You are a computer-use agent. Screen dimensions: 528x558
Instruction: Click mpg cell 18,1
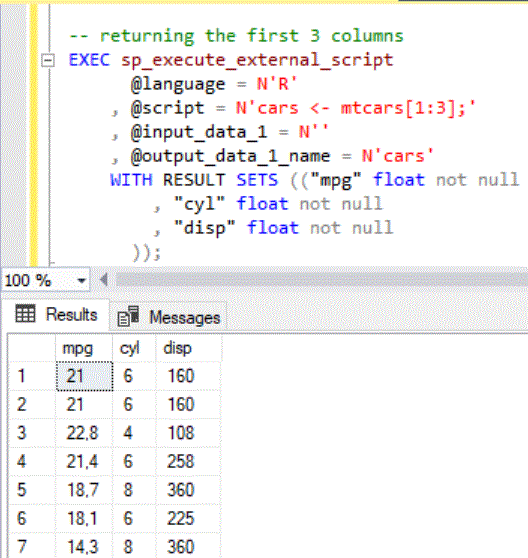[84, 518]
